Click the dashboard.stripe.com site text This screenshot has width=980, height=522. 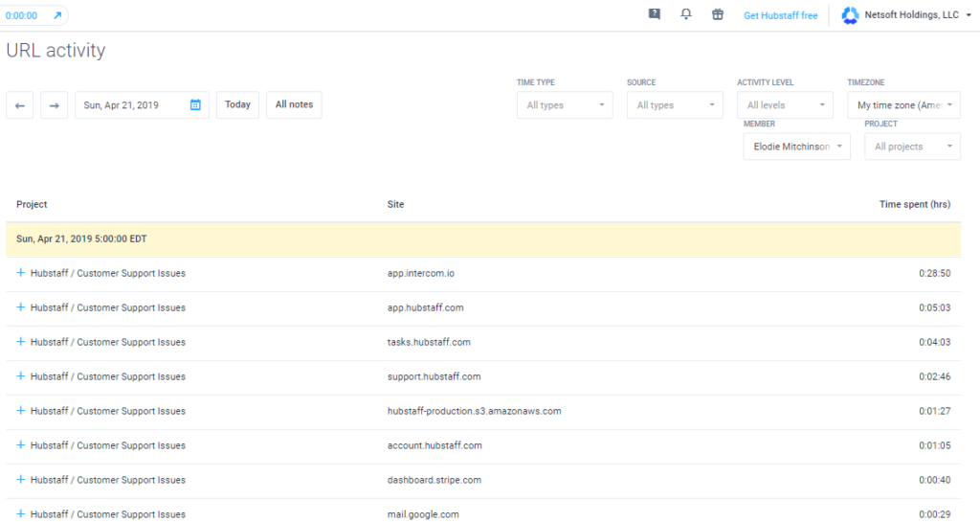coord(434,480)
